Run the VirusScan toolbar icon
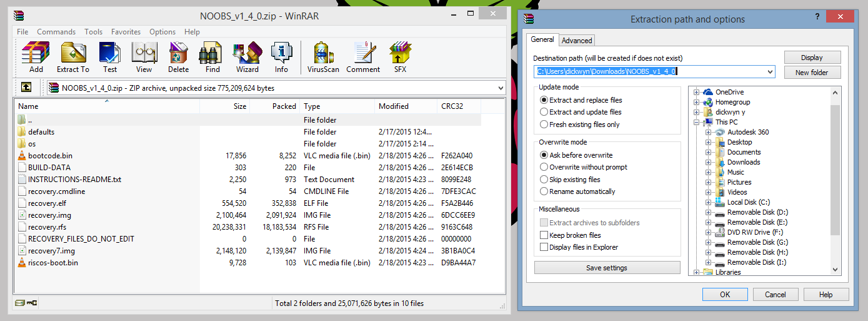Screen dimensions: 868x321 point(323,53)
